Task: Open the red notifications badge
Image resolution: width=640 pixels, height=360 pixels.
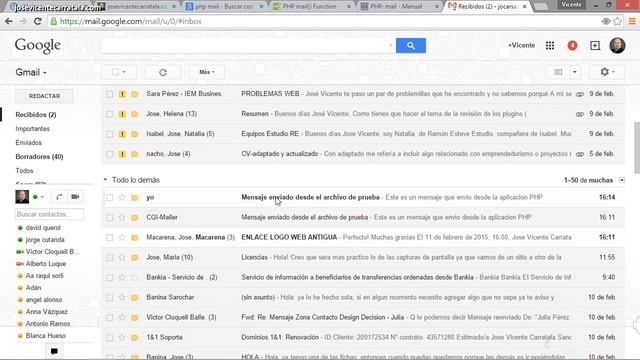Action: tap(572, 46)
